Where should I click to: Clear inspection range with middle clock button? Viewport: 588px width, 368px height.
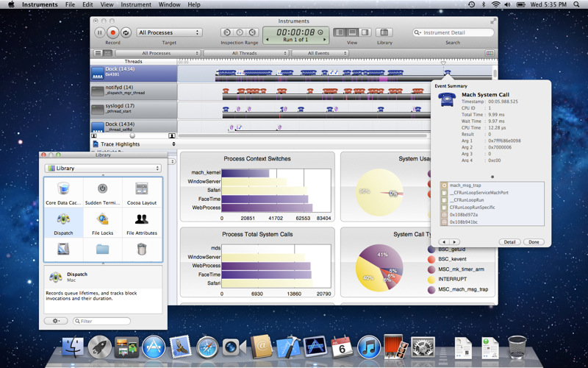click(240, 32)
